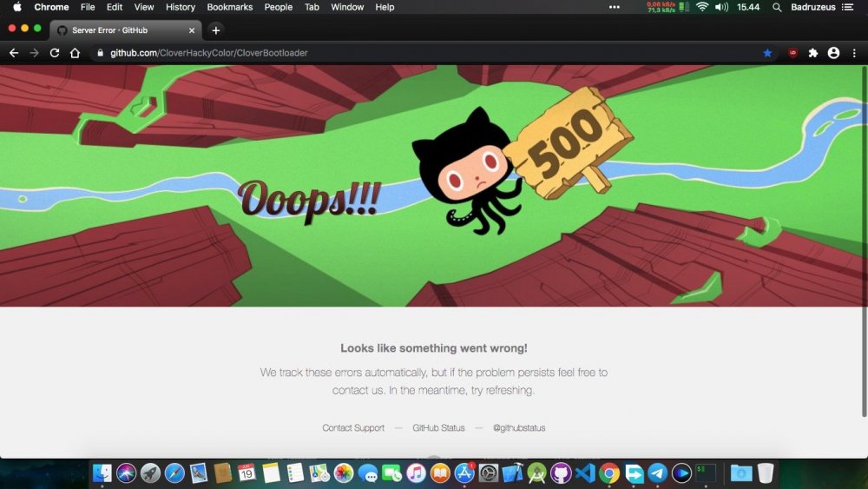Image resolution: width=868 pixels, height=489 pixels.
Task: Open the People menu
Action: [x=279, y=7]
